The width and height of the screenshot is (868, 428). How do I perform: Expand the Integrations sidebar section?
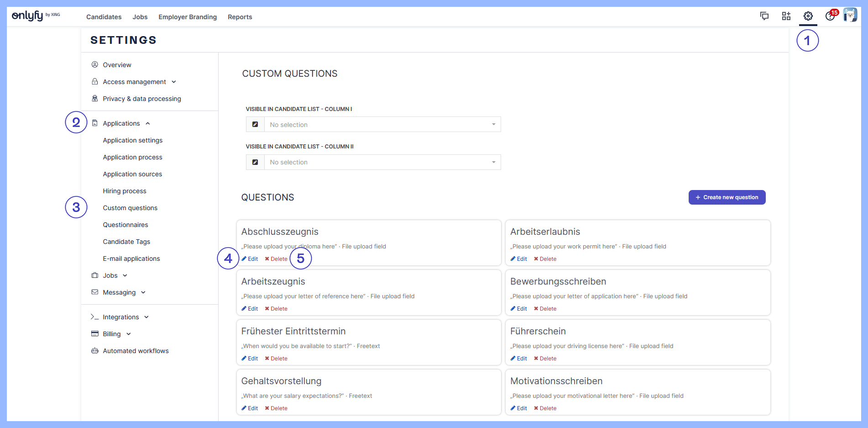click(x=121, y=317)
